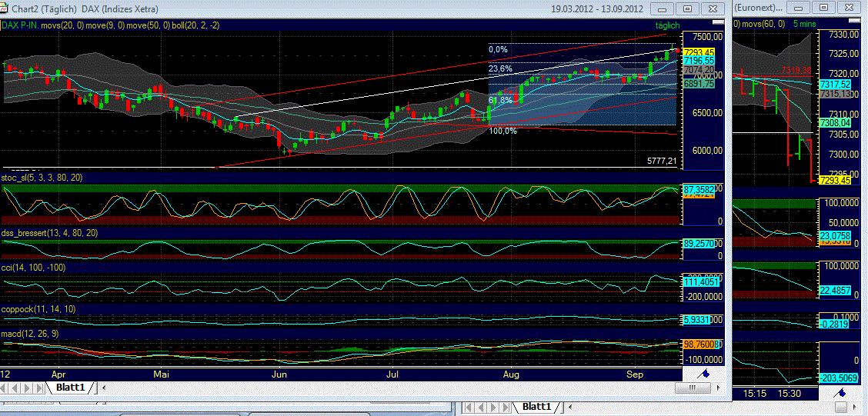Click scroll-right arrow at Chart2 bottom scrollbar
Image resolution: width=868 pixels, height=416 pixels.
[719, 388]
